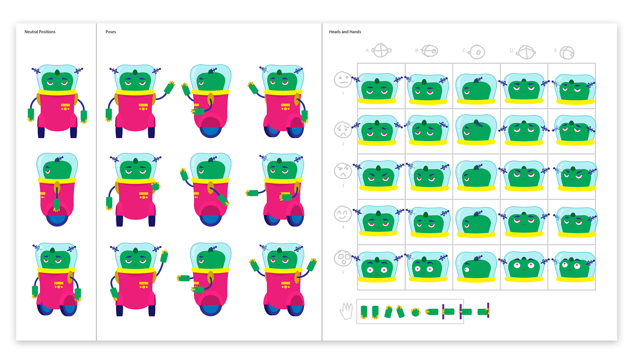633x364 pixels.
Task: Select the happy face emotion icon numbered 4
Action: (x=343, y=214)
